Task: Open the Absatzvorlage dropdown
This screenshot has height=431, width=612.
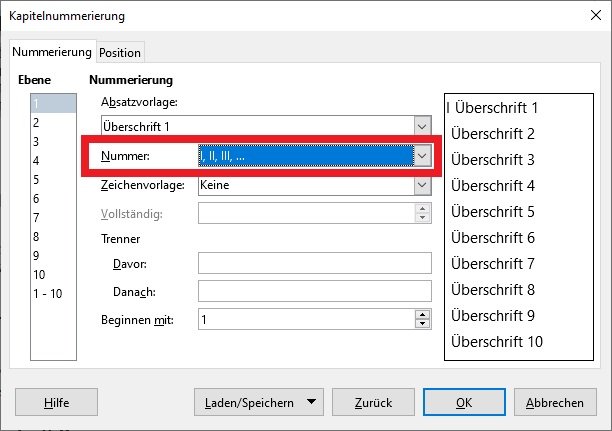Action: tap(423, 126)
